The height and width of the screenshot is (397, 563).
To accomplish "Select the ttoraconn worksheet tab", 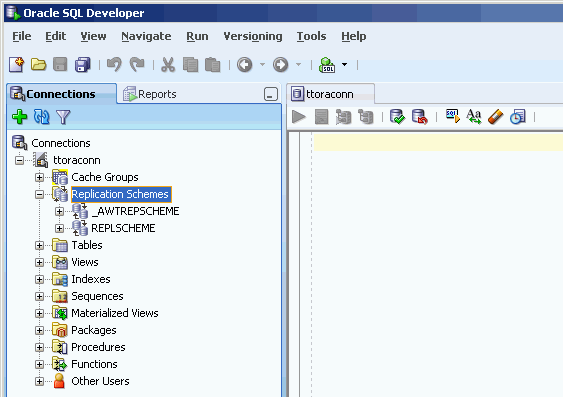I will [x=330, y=94].
